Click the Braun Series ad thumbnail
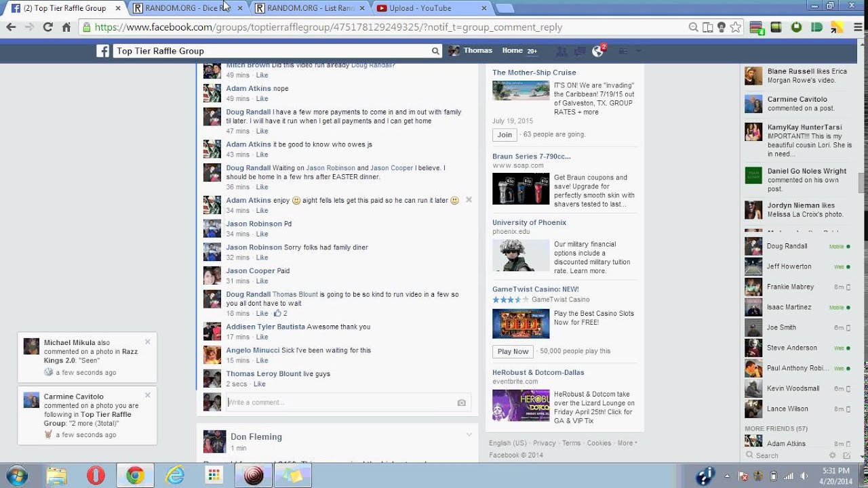This screenshot has height=488, width=868. 521,188
